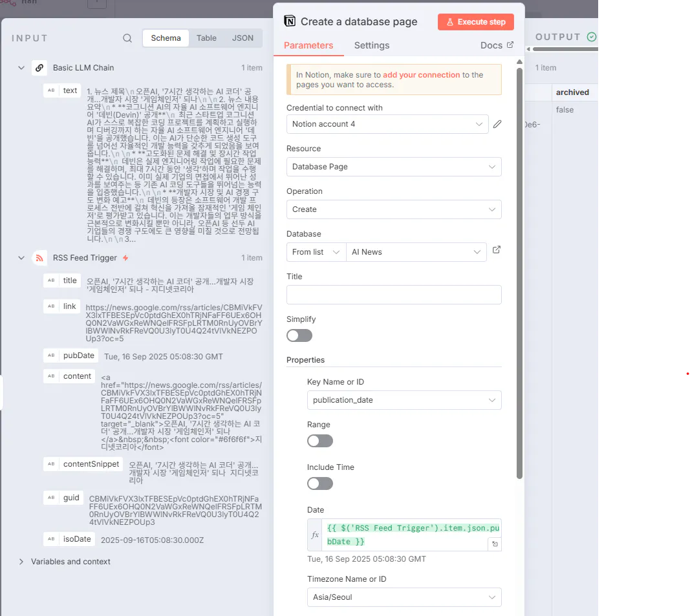Open expression editor icon in Date field
Screen dimensions: 690x616
495,544
